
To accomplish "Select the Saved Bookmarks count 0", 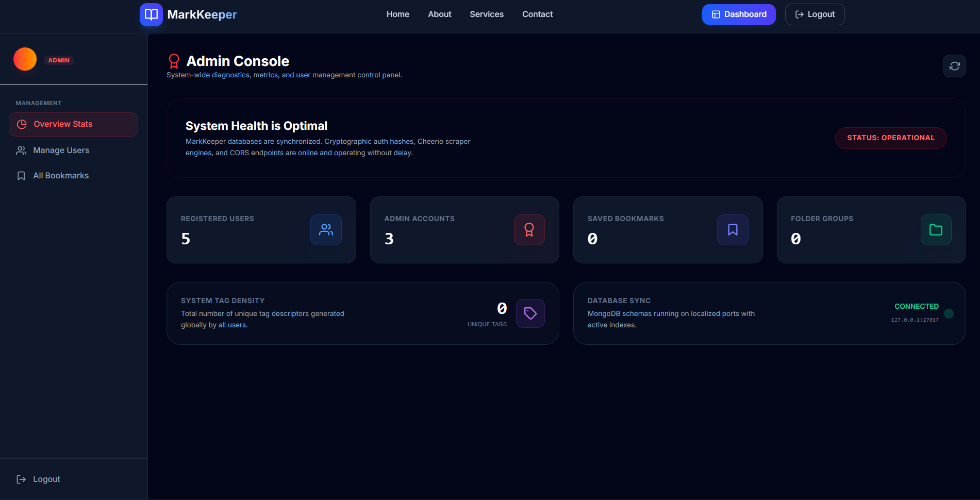I will (x=592, y=239).
